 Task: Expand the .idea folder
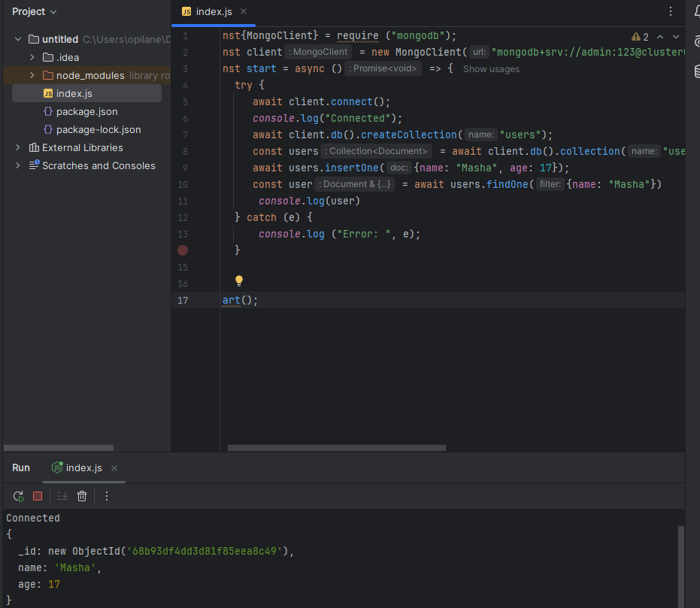click(32, 57)
